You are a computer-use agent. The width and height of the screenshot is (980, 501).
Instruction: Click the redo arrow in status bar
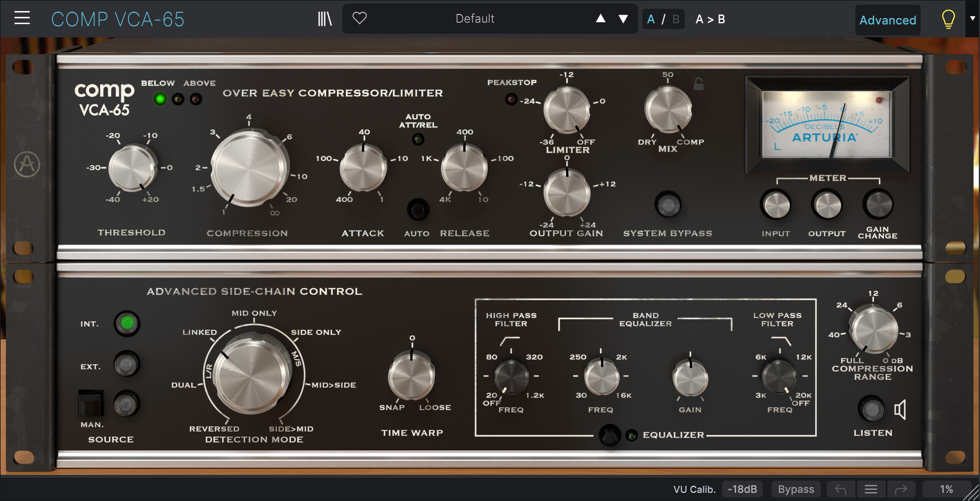tap(901, 489)
